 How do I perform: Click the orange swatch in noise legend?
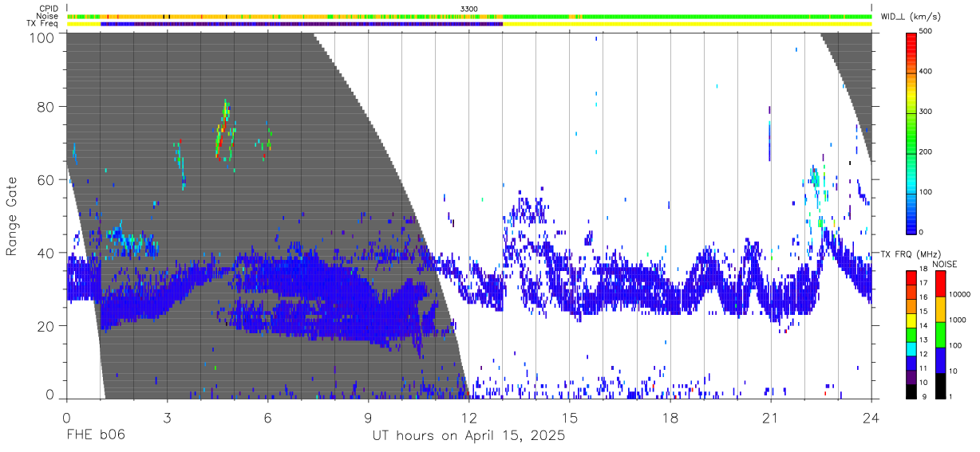940,309
